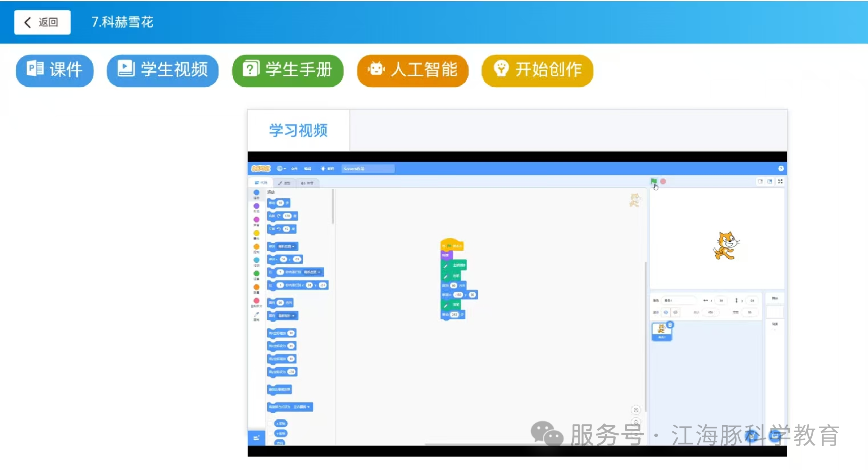Click the 返回 back button
Image resolution: width=868 pixels, height=470 pixels.
(x=42, y=22)
